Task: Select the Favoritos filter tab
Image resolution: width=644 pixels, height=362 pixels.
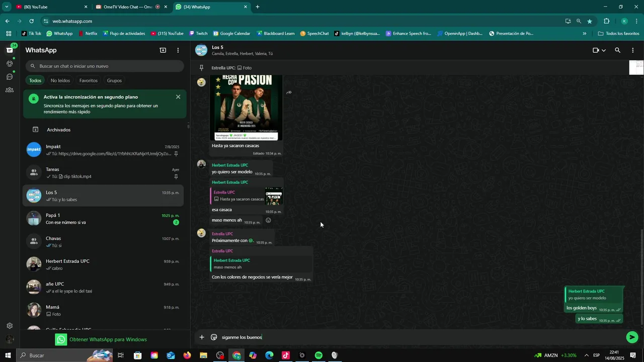Action: pos(89,80)
